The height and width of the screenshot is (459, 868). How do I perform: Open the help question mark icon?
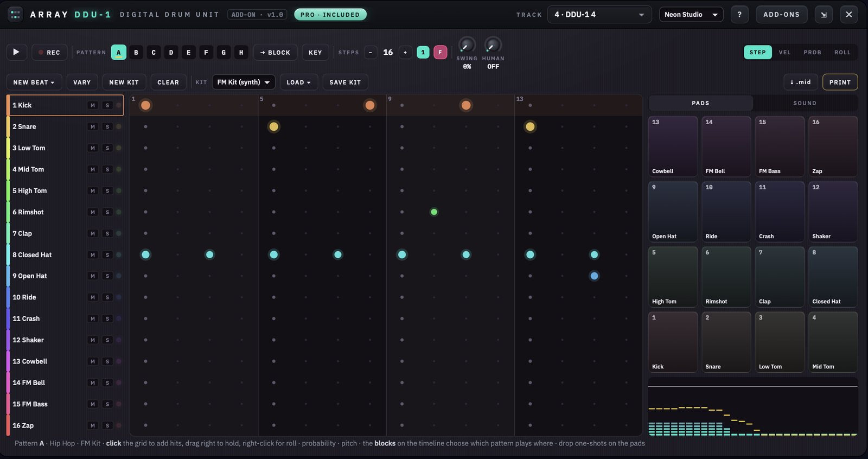tap(739, 15)
